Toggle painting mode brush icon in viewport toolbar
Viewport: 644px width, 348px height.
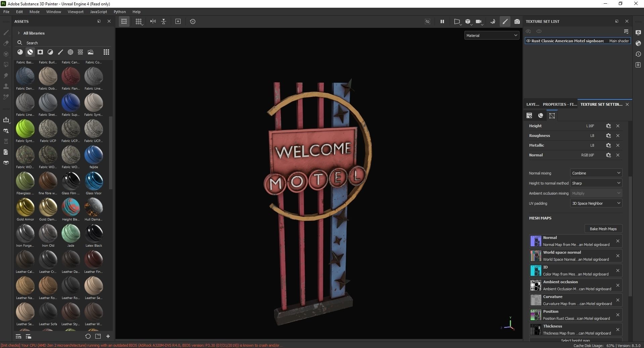coord(505,21)
